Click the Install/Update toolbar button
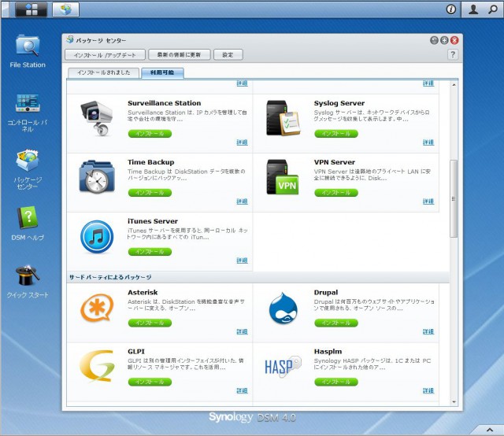Screen dimensions: 504x436 coord(105,54)
